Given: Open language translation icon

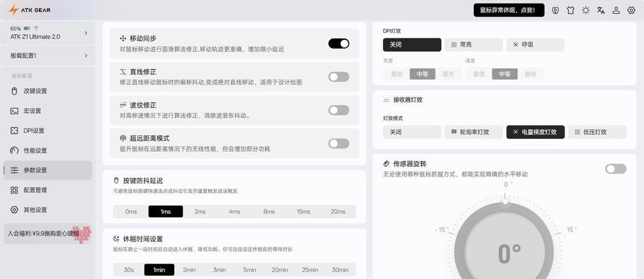Looking at the screenshot, I should point(601,10).
